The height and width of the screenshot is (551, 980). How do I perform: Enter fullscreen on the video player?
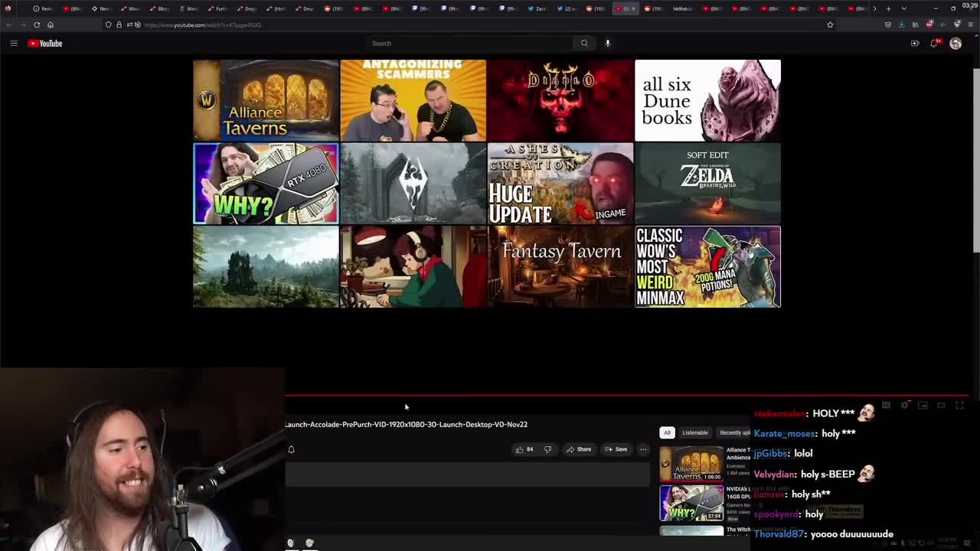(959, 406)
